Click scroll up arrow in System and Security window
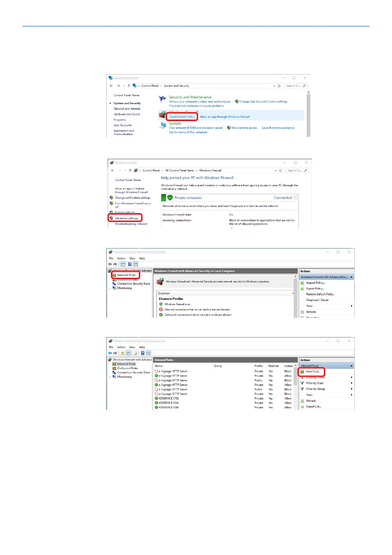 click(x=308, y=92)
